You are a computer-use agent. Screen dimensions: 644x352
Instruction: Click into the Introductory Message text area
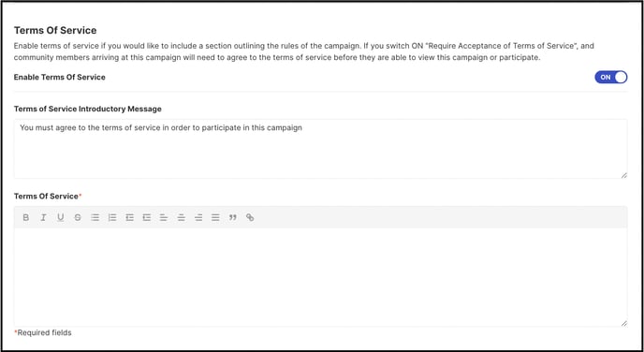point(320,149)
